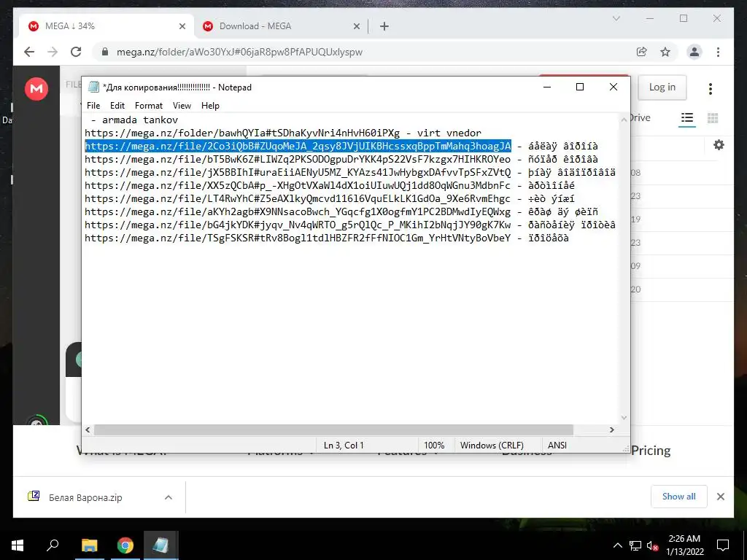Bookmark this page with the star icon
Screen dimensions: 747x560
coord(665,52)
